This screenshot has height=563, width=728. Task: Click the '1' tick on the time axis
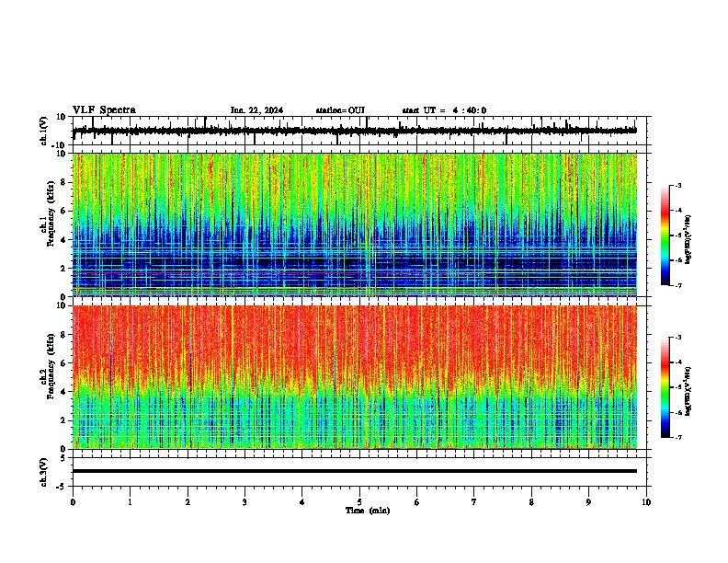130,502
